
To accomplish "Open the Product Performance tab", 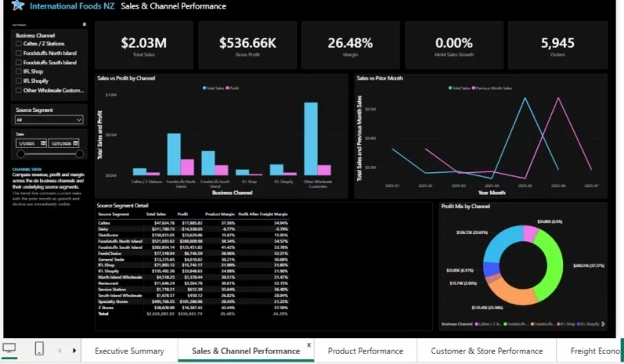I will 366,351.
